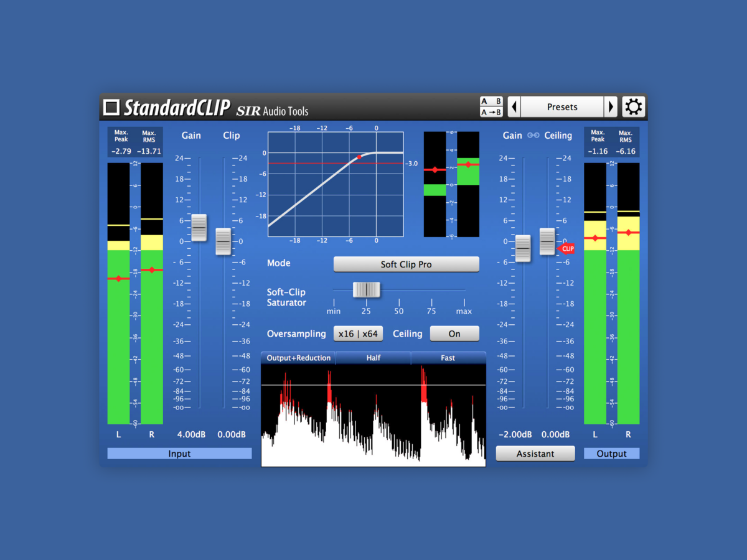Grab the output Gain fader handle
The height and width of the screenshot is (560, 747).
tap(523, 248)
